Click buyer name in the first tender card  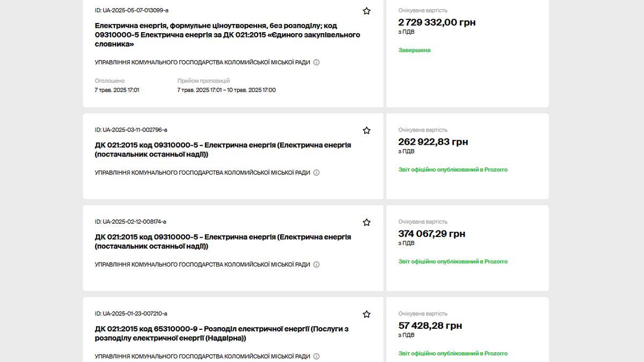202,62
